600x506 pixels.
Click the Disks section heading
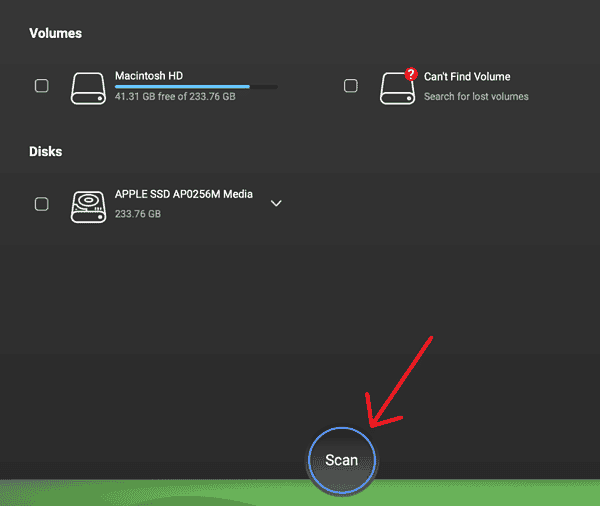[x=46, y=152]
